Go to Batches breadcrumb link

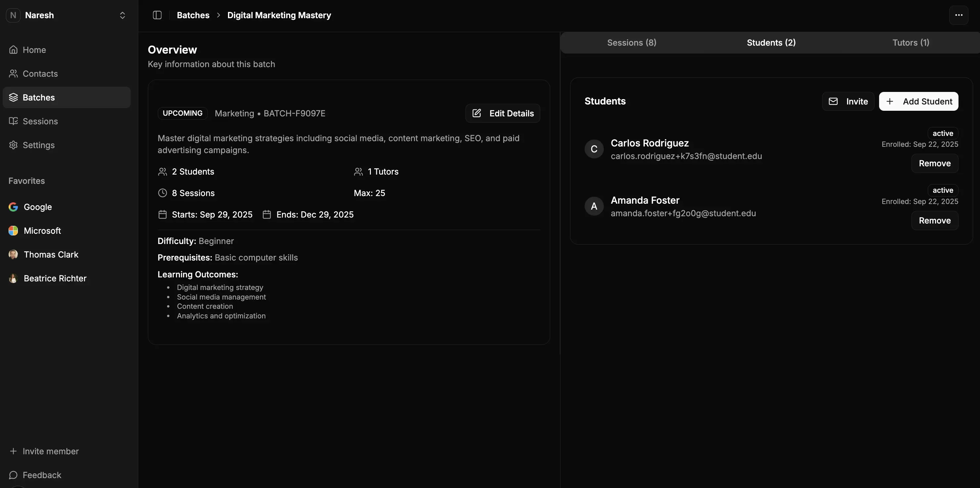tap(193, 15)
